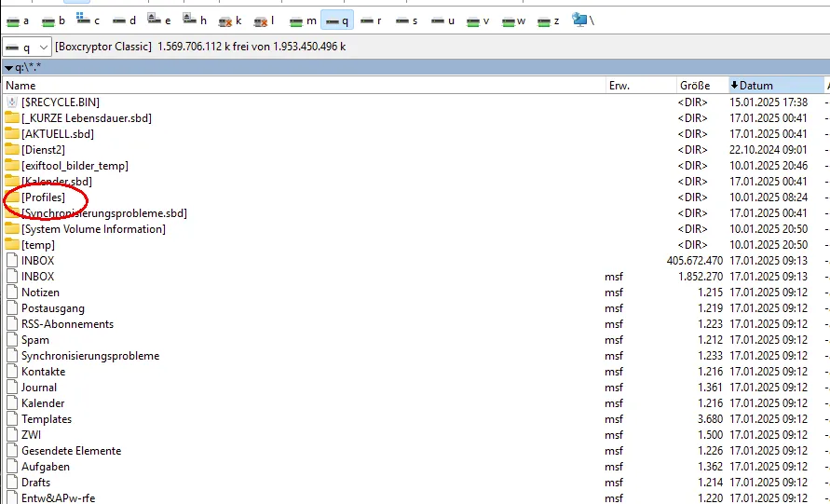This screenshot has width=830, height=504.
Task: Select the [temp] folder
Action: (x=38, y=245)
